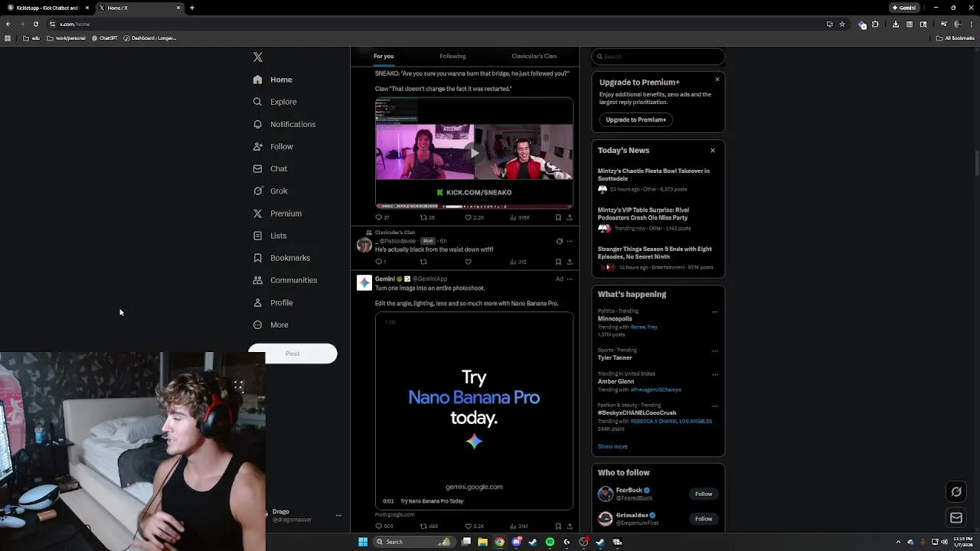Screen dimensions: 980x551
Task: Open more options for #BeckyxCHANELCocoCrush trend
Action: [715, 406]
